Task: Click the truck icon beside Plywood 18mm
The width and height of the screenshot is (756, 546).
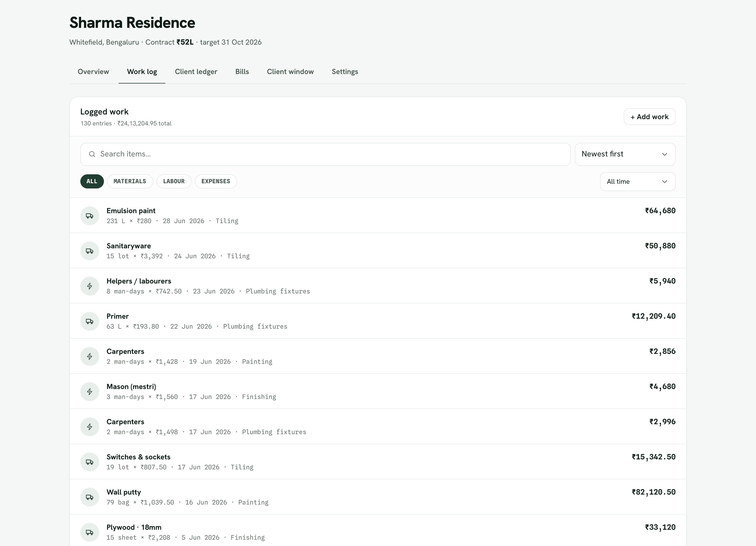Action: click(90, 532)
